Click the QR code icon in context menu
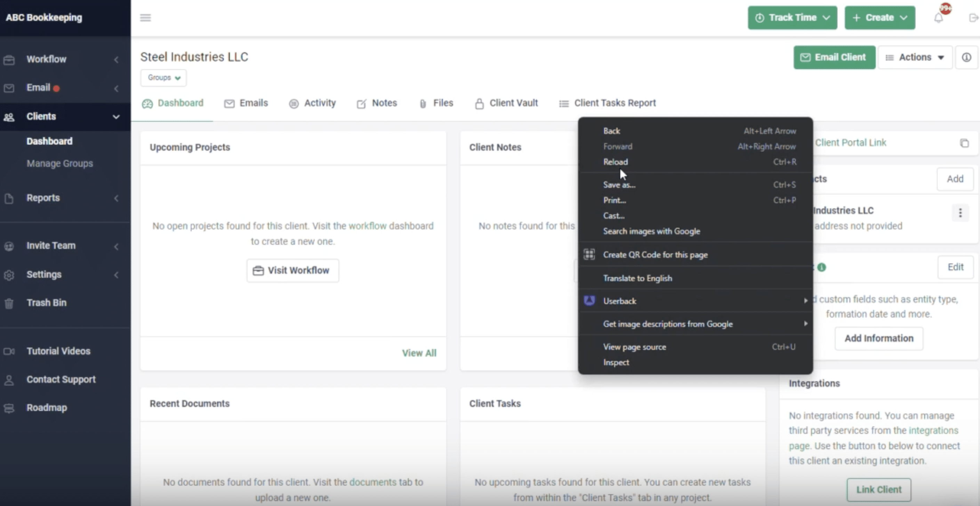 pos(589,254)
